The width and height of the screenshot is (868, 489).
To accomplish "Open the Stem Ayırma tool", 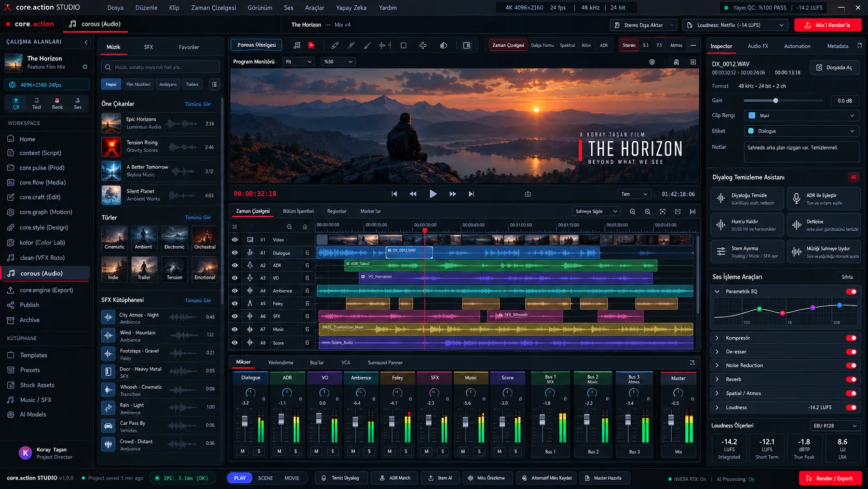I will point(747,252).
